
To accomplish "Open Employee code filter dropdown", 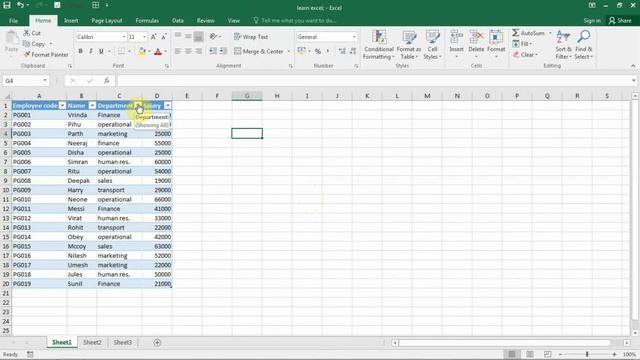I will tap(62, 106).
